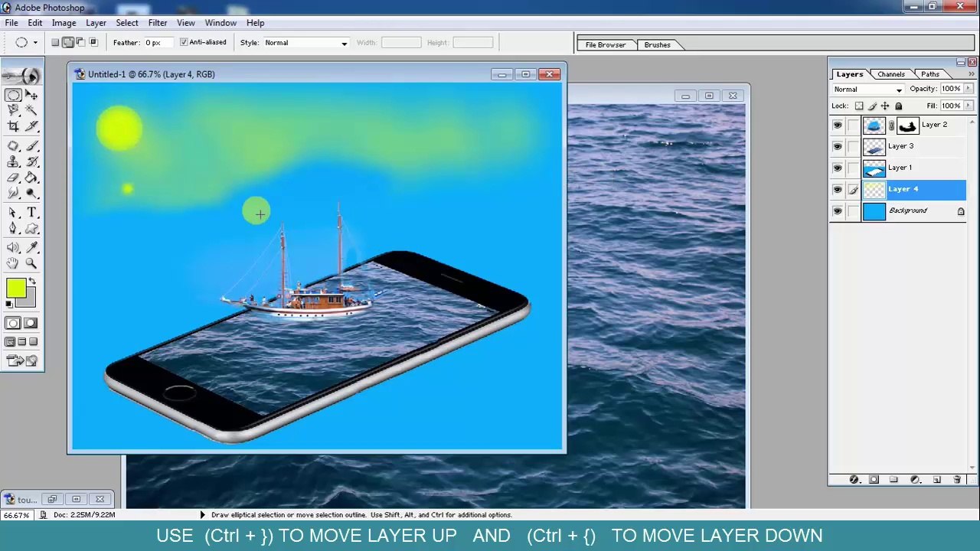Hide the Background layer eye

(x=837, y=211)
